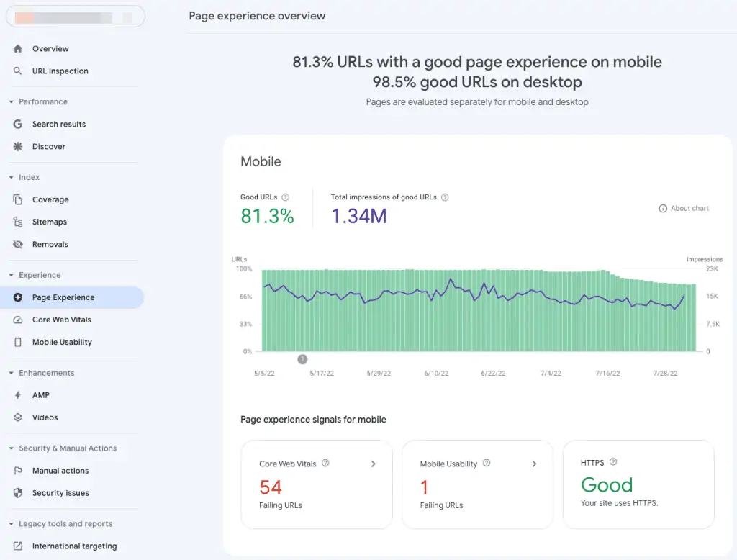Collapse the Index section
This screenshot has height=560, width=737.
click(11, 177)
